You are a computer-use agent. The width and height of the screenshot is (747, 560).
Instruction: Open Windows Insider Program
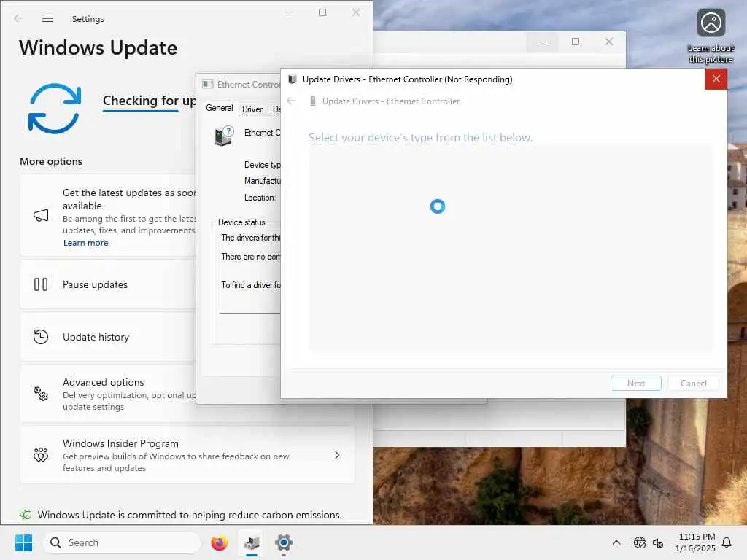pyautogui.click(x=187, y=455)
